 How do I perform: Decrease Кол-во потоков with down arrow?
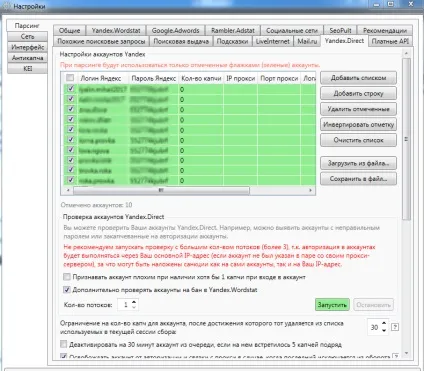(x=134, y=307)
